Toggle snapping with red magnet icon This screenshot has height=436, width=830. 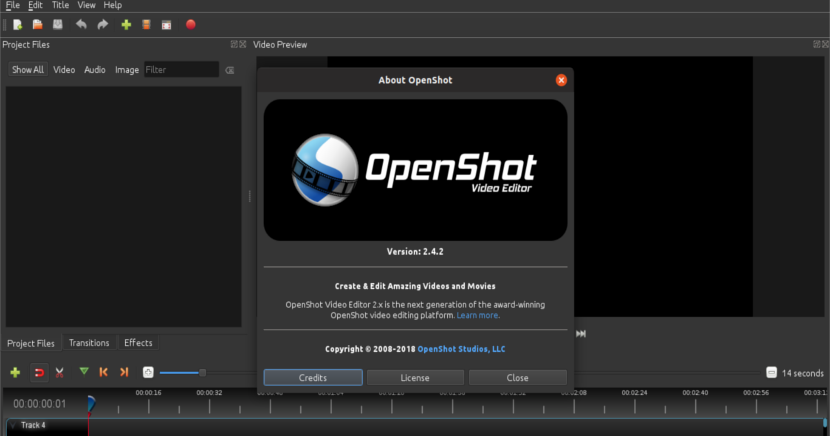coord(39,373)
